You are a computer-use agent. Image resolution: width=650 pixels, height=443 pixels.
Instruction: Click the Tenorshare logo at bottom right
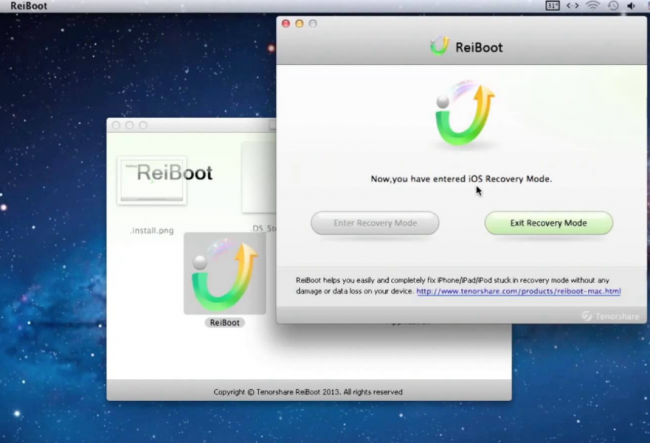coord(610,316)
